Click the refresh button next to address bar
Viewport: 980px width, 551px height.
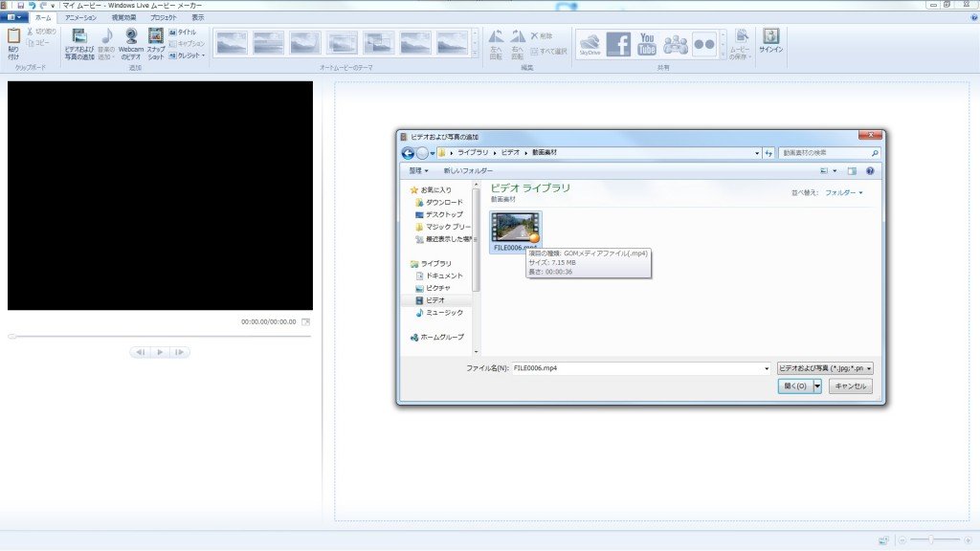(x=768, y=153)
